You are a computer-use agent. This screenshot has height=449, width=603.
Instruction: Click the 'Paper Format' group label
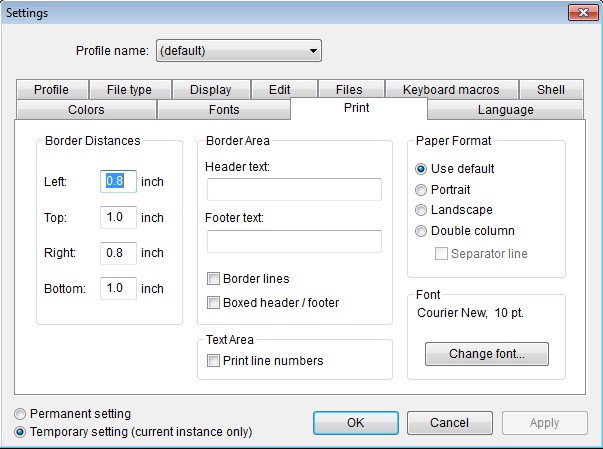453,141
